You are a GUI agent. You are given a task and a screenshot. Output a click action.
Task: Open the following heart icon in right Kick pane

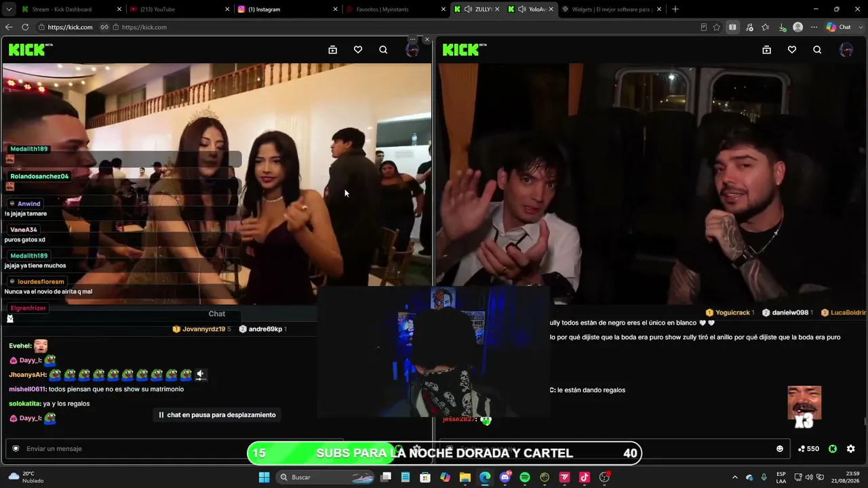pyautogui.click(x=792, y=49)
